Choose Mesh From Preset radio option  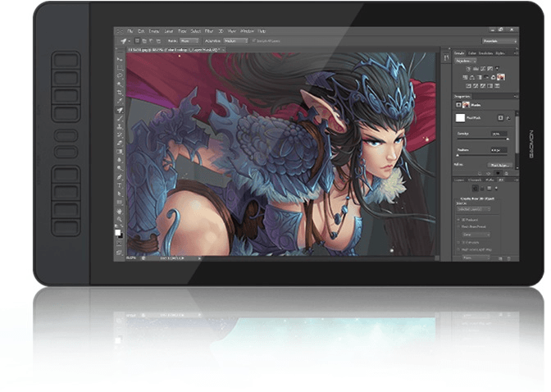[458, 227]
